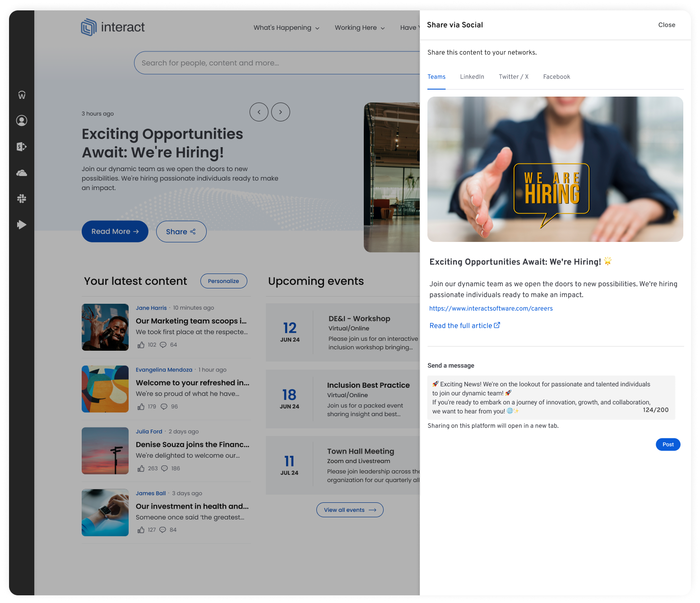Image resolution: width=700 pixels, height=603 pixels.
Task: Open the Read the full article link
Action: coord(464,325)
